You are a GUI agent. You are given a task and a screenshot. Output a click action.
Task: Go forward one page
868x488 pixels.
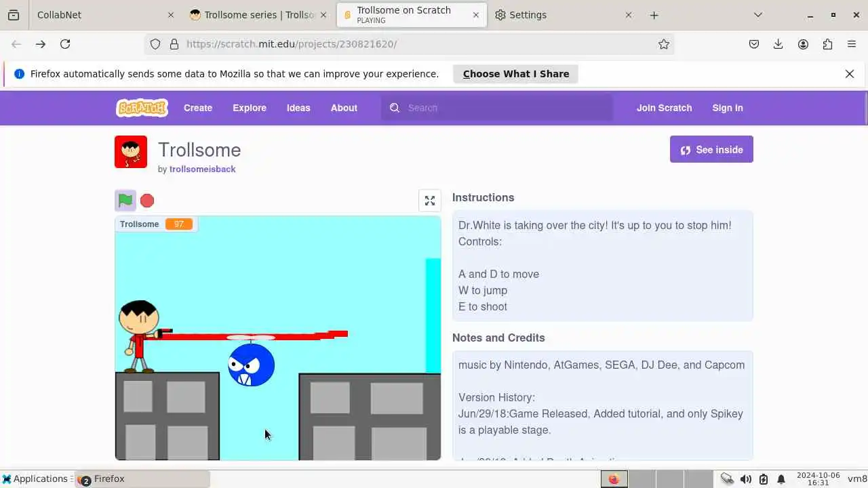(x=41, y=44)
